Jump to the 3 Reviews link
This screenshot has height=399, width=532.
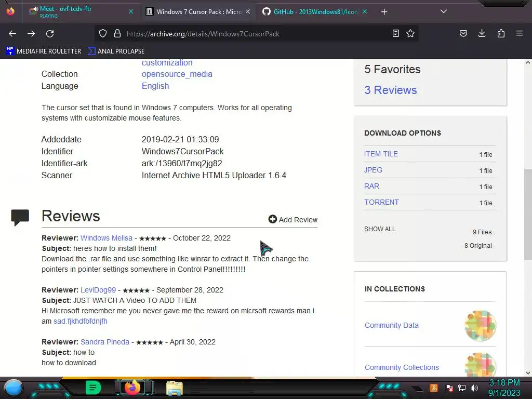(391, 90)
